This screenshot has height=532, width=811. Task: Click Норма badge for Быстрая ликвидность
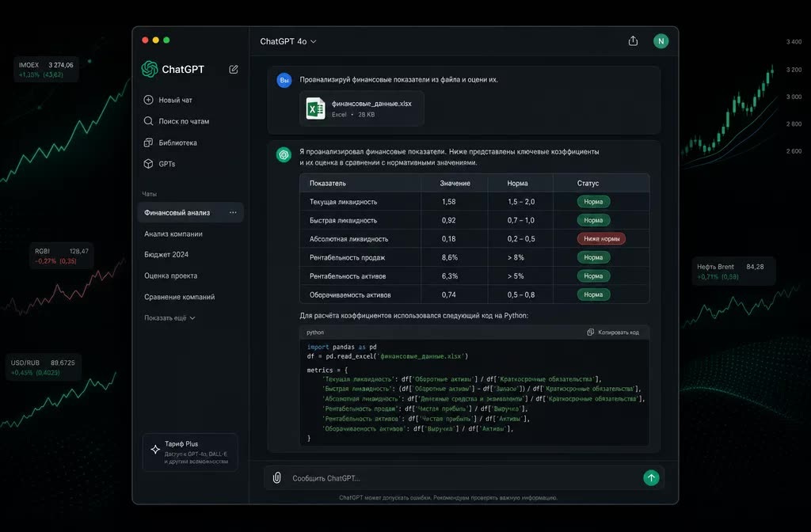point(593,220)
